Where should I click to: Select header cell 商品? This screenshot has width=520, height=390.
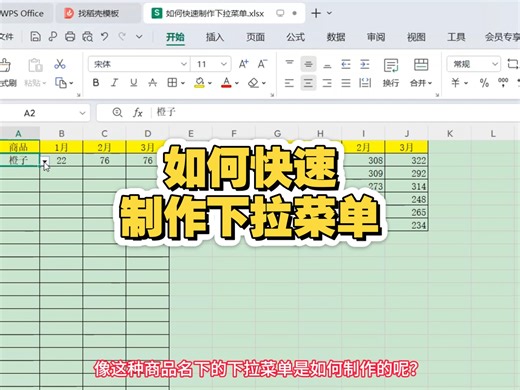point(19,147)
